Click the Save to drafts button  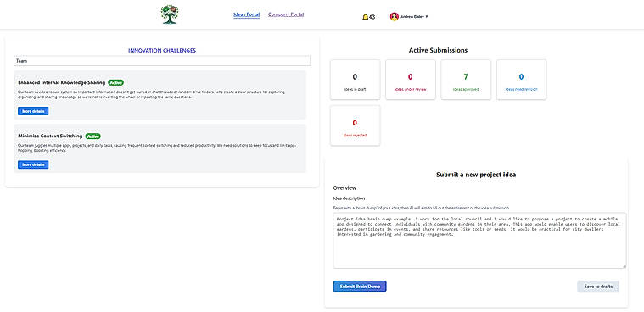click(x=598, y=287)
